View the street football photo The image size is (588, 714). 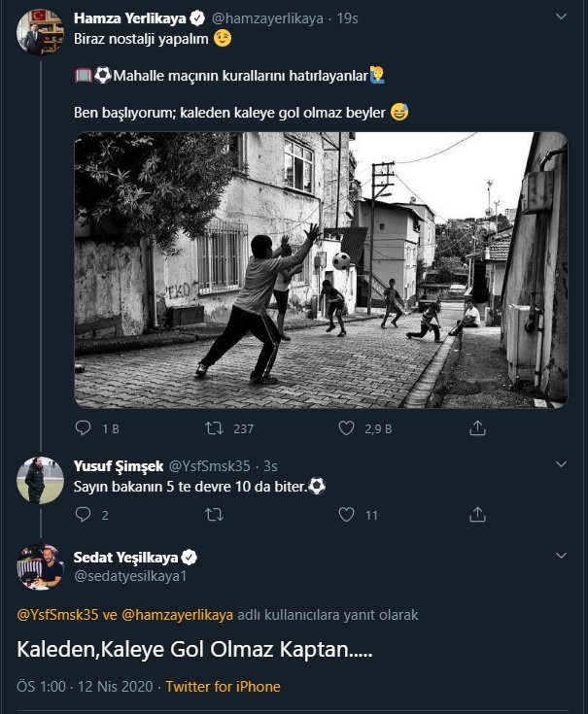click(x=321, y=269)
